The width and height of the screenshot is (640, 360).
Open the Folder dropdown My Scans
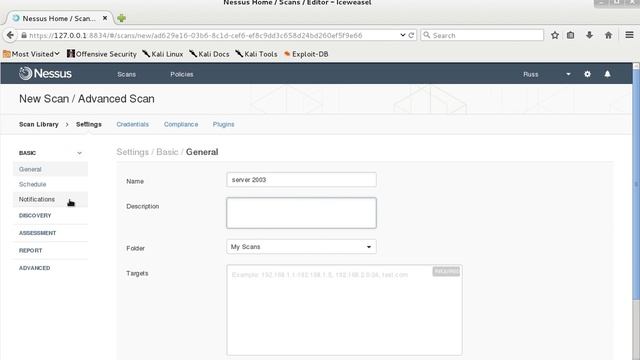(x=301, y=247)
